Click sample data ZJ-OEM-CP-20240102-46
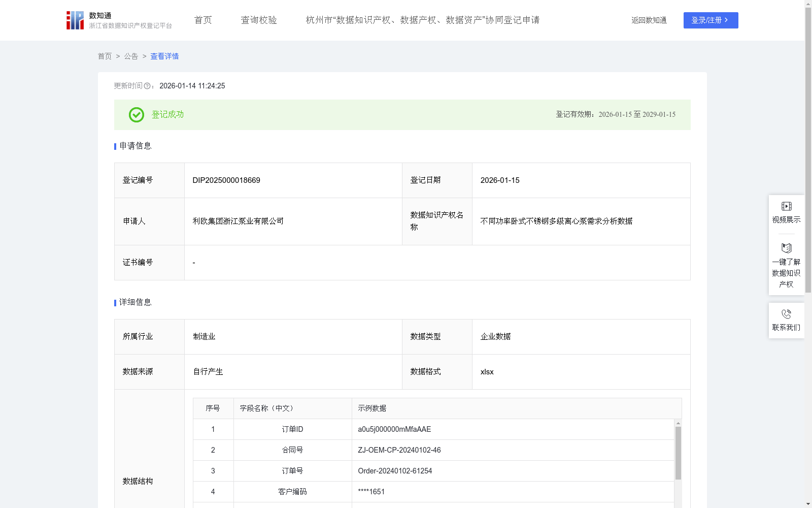Screen dimensions: 812x508 399,450
